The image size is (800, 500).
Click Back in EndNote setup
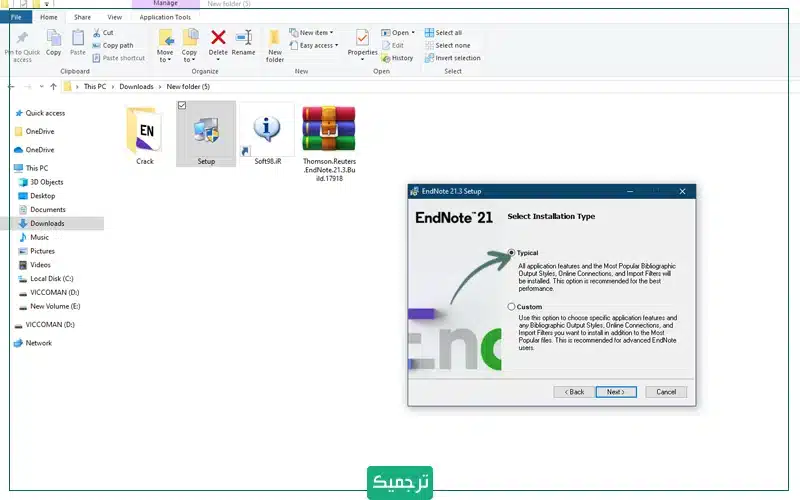574,392
